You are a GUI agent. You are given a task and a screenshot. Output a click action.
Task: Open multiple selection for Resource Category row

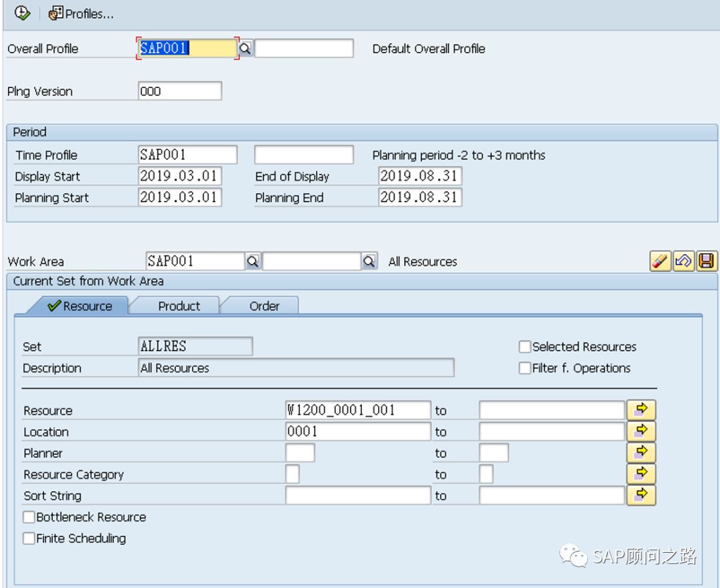[641, 474]
